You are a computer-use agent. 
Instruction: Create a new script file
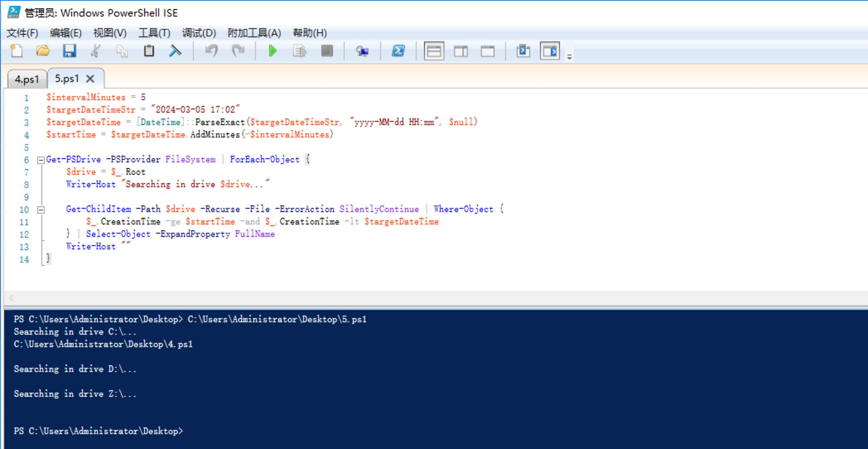pos(16,51)
